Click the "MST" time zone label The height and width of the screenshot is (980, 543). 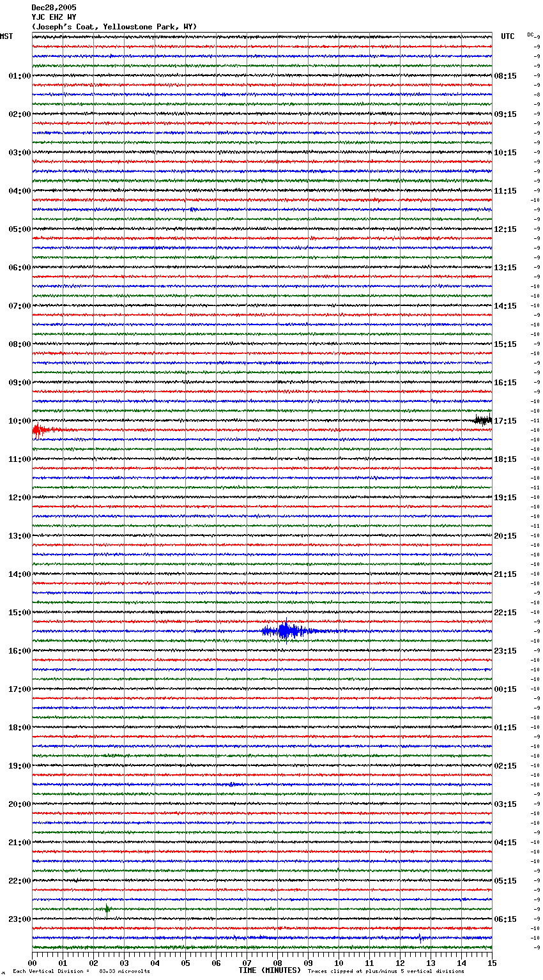[x=6, y=36]
